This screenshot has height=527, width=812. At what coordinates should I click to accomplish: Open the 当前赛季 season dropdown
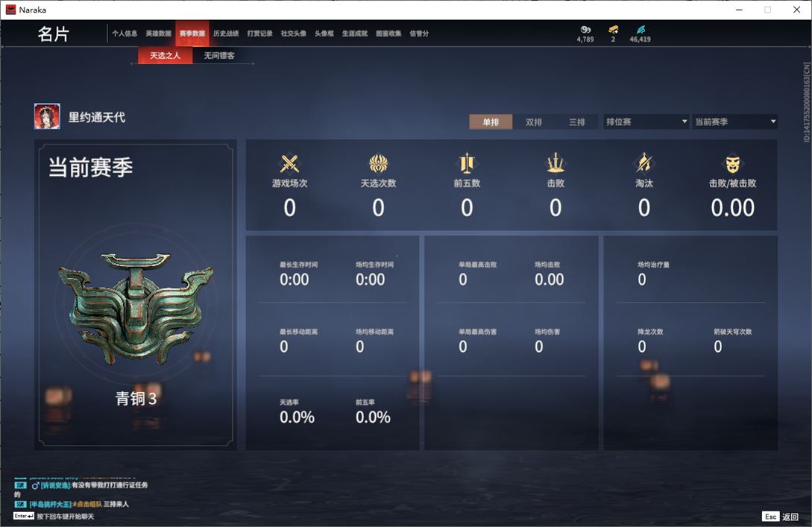pyautogui.click(x=735, y=122)
